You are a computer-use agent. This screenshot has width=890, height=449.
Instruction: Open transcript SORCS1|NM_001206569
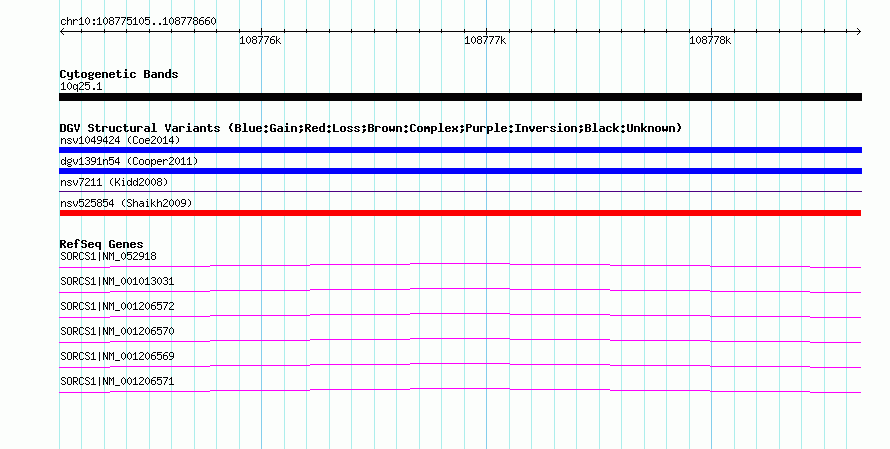pos(117,356)
